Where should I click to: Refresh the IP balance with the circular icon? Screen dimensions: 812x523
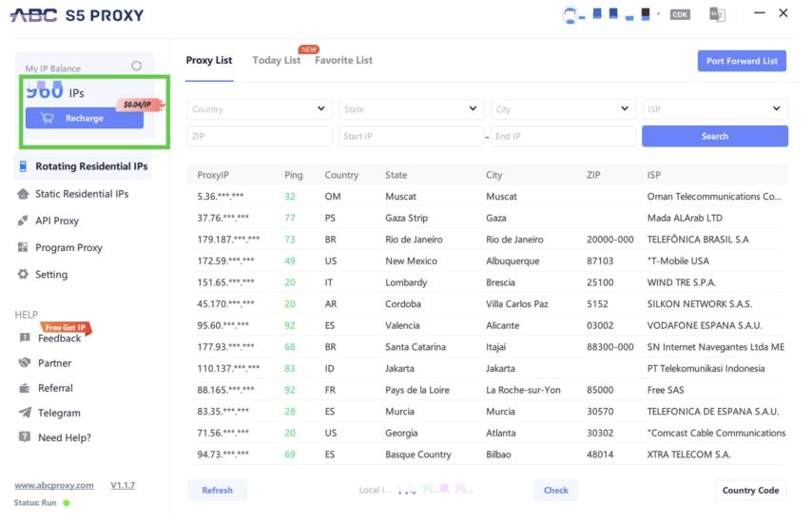[x=136, y=66]
